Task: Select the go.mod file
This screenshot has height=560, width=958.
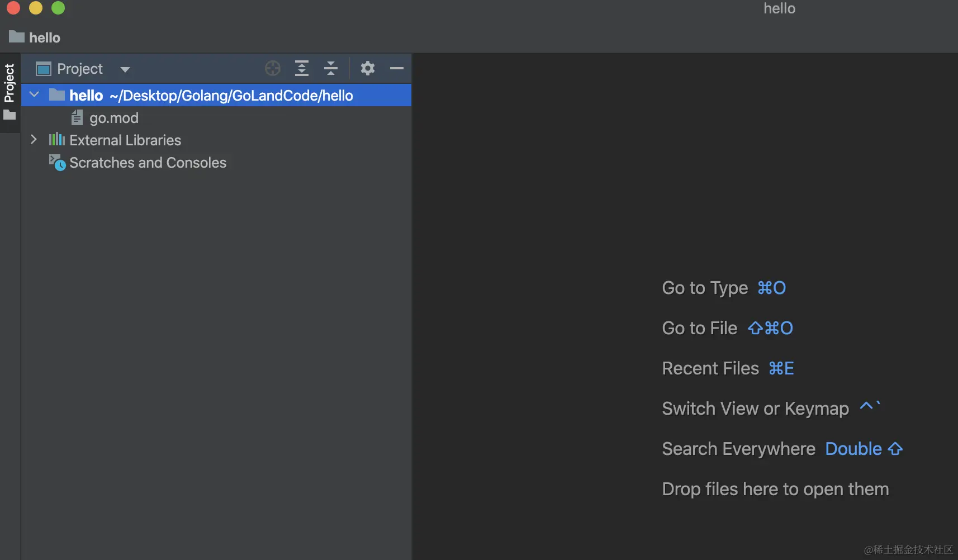Action: coord(114,118)
